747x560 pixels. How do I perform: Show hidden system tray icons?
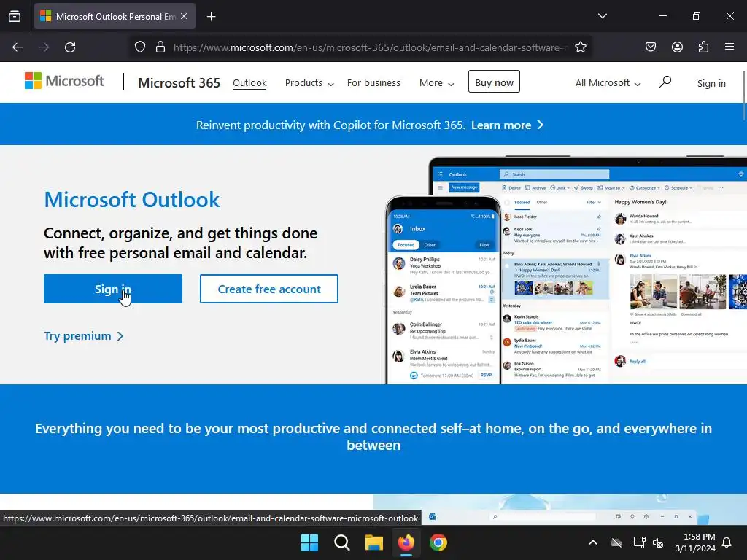click(x=593, y=542)
